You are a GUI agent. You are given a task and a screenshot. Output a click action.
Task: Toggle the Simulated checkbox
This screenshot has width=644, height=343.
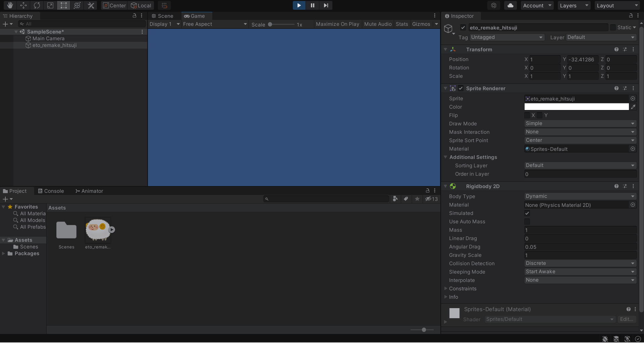527,213
